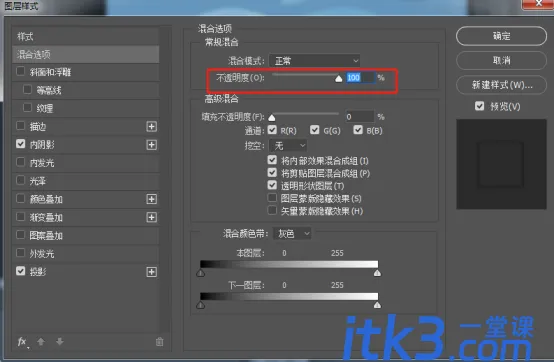
Task: Toggle the 图层蒙版隐藏效果(S) checkbox
Action: (x=272, y=198)
